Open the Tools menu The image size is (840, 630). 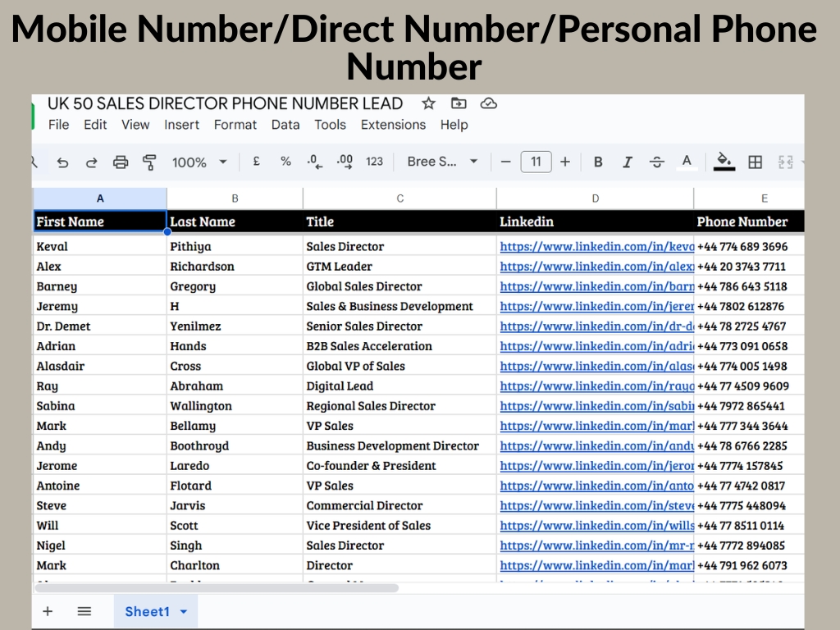[330, 125]
